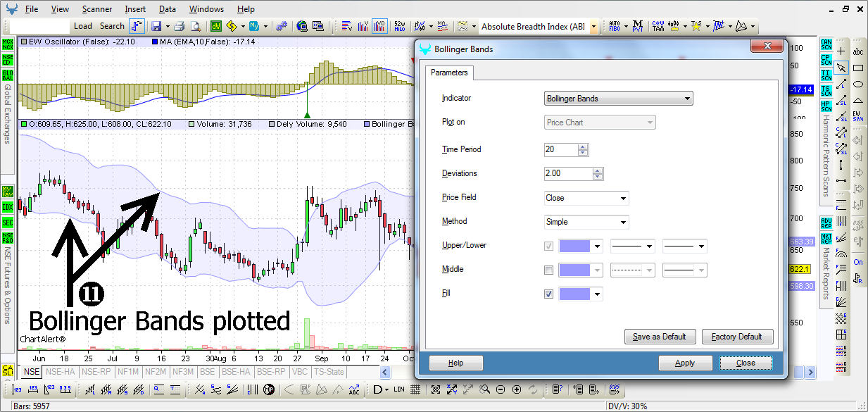868x412 pixels.
Task: Open the Insert menu
Action: coord(135,9)
